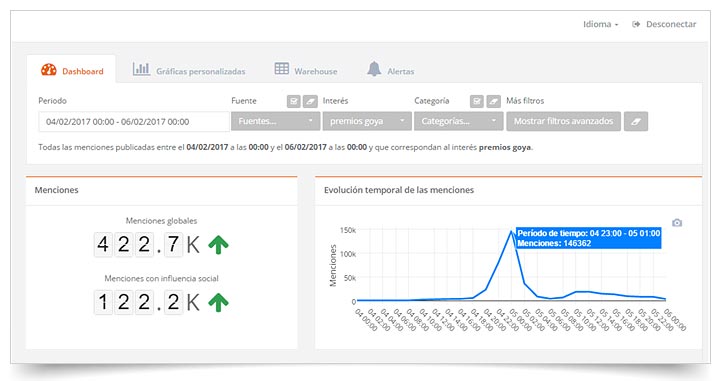Click the blue tooltip showing Menciones: 146362
Screen dimensions: 720x381
coord(589,238)
